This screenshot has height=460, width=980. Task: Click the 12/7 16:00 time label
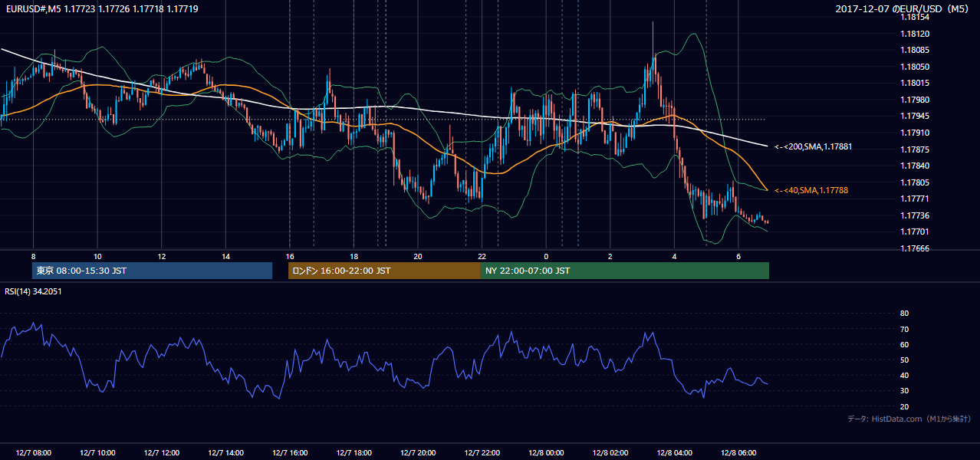pyautogui.click(x=290, y=453)
